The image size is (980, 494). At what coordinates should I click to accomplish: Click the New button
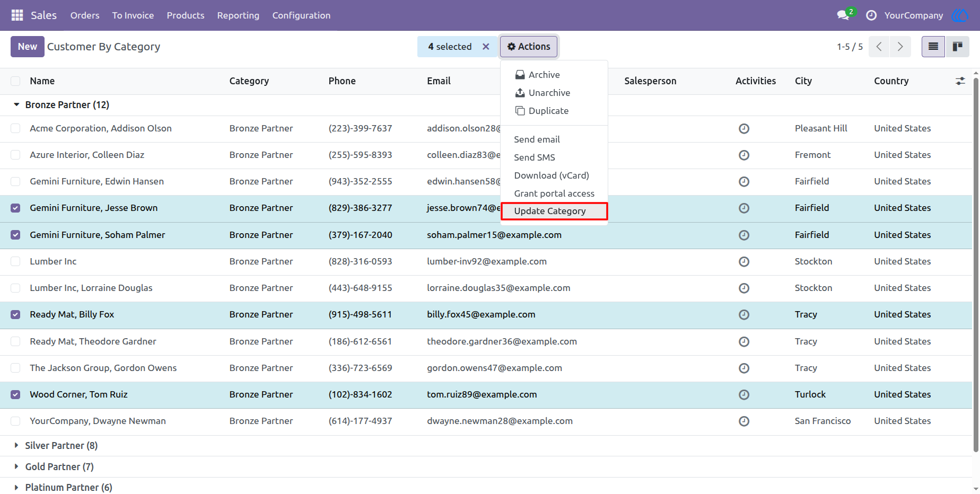[28, 47]
